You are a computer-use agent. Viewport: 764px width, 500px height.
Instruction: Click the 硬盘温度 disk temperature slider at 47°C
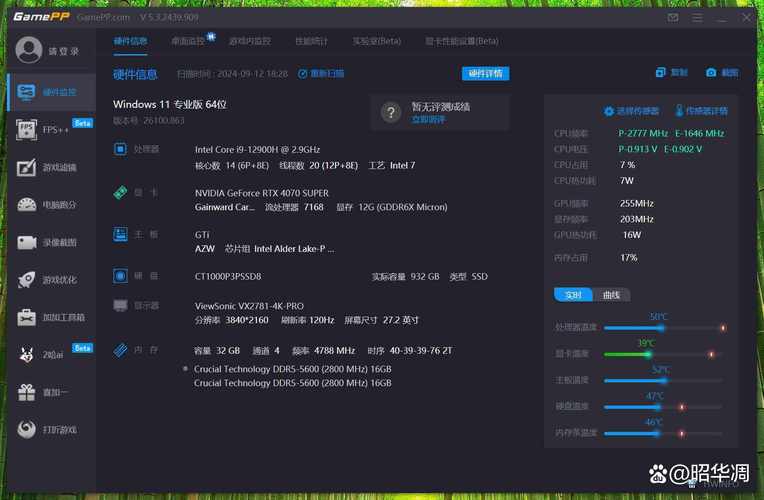click(657, 407)
